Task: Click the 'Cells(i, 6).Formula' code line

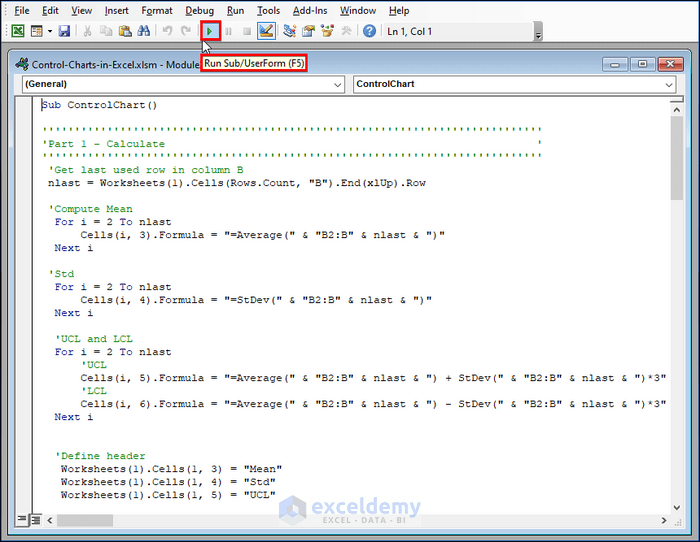Action: tap(373, 404)
